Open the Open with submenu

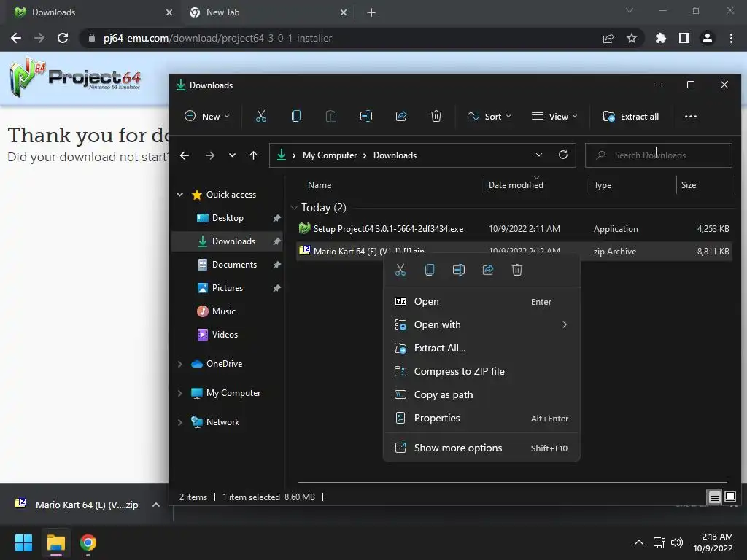pos(481,324)
